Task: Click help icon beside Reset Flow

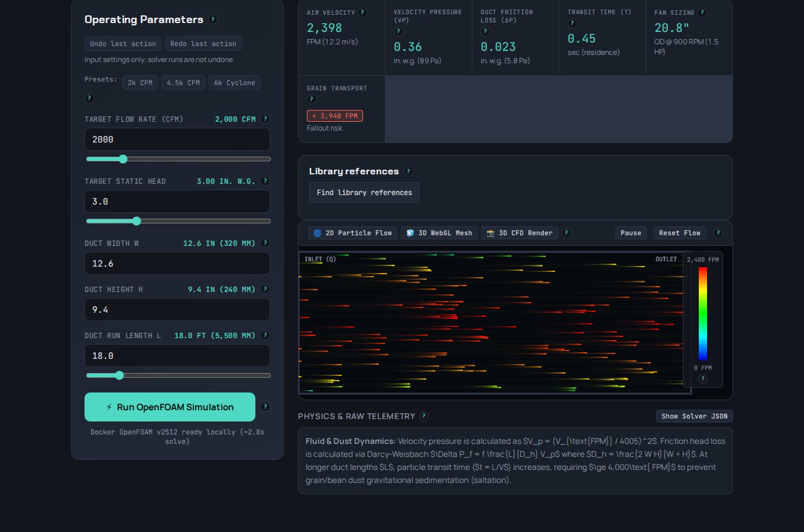Action: pyautogui.click(x=718, y=233)
